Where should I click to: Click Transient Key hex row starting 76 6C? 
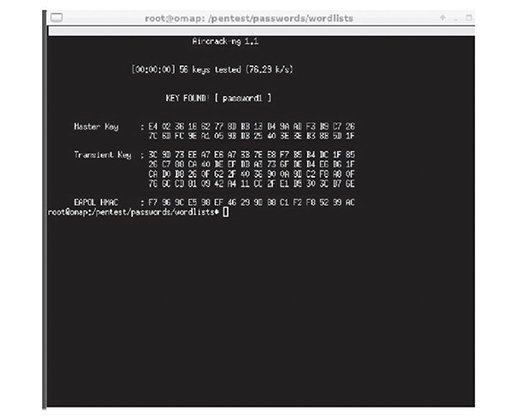click(x=252, y=183)
